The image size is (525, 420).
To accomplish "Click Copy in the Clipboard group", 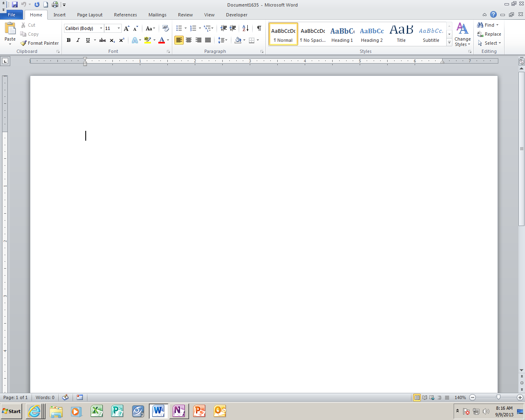I will point(30,34).
